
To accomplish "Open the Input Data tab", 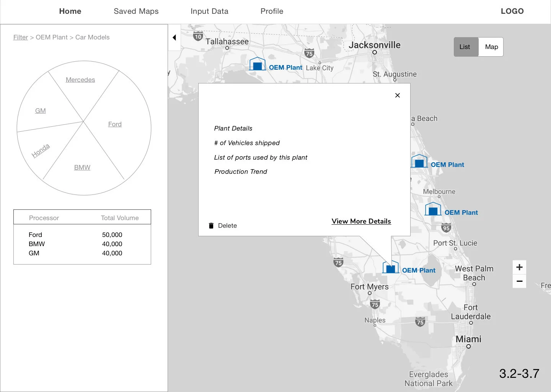I will point(209,11).
